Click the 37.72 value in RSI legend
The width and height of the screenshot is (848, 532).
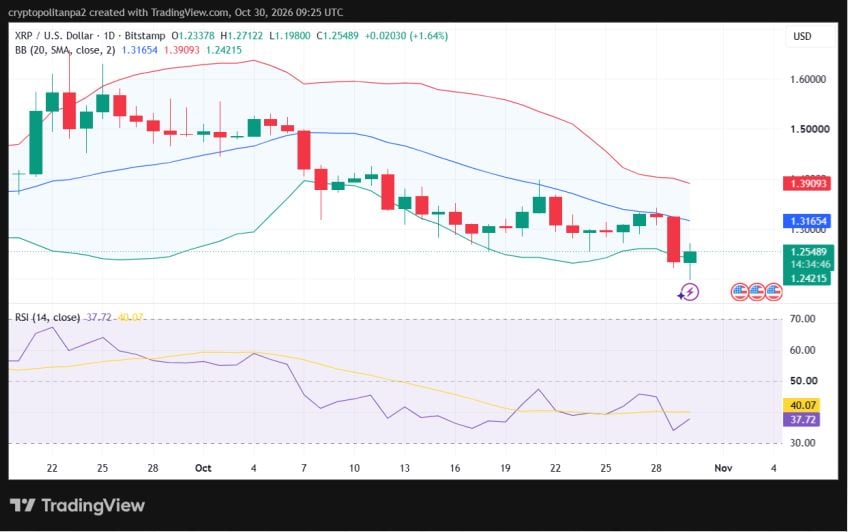coord(98,317)
